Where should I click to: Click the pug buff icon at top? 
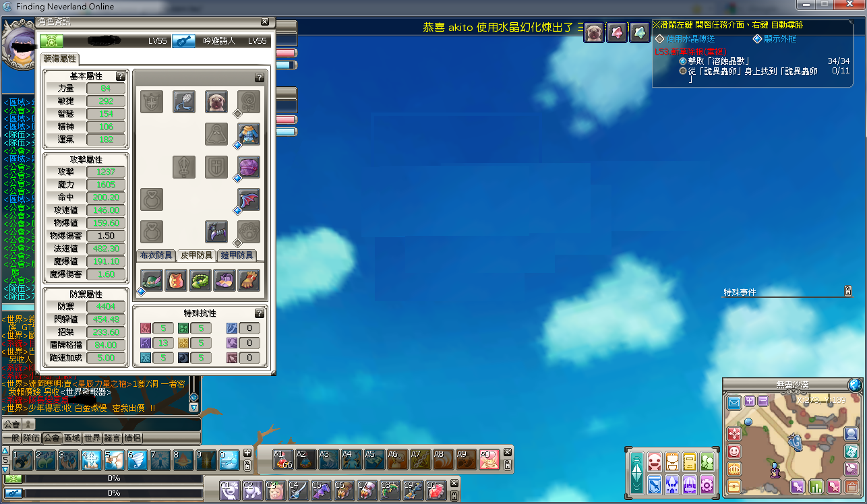(594, 32)
